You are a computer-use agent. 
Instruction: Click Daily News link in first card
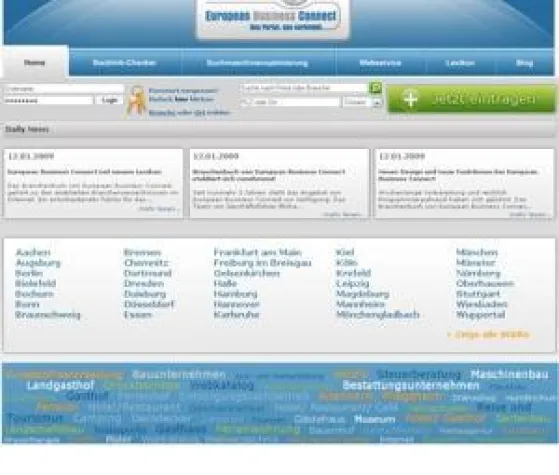point(158,209)
